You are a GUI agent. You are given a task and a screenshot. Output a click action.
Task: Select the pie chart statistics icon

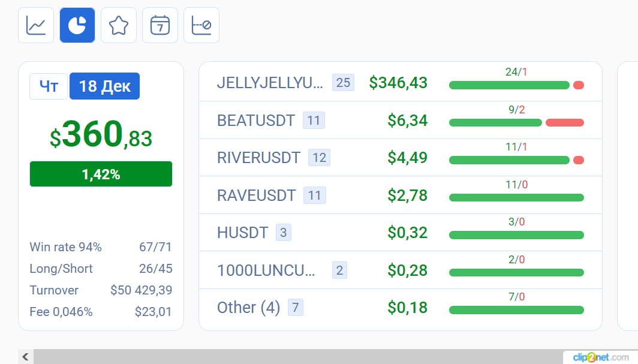click(x=77, y=25)
